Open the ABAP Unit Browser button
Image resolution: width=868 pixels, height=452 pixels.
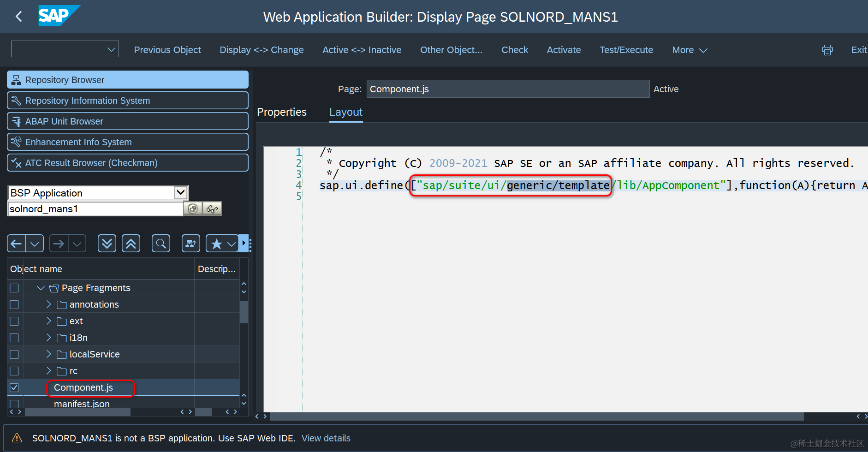click(128, 121)
